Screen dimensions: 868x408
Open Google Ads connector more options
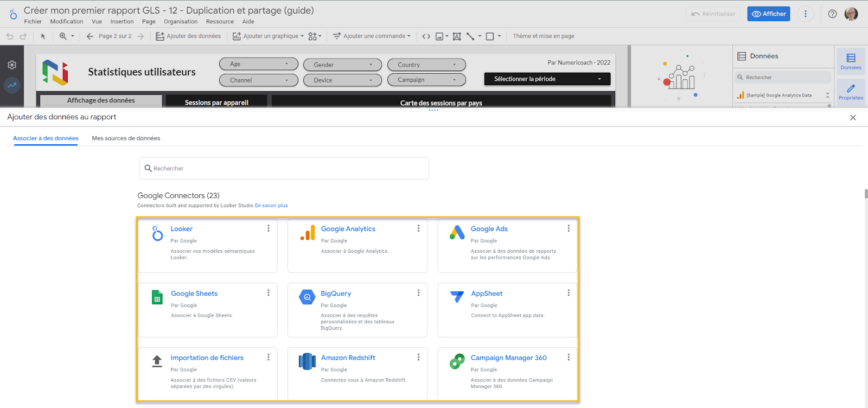(x=569, y=228)
